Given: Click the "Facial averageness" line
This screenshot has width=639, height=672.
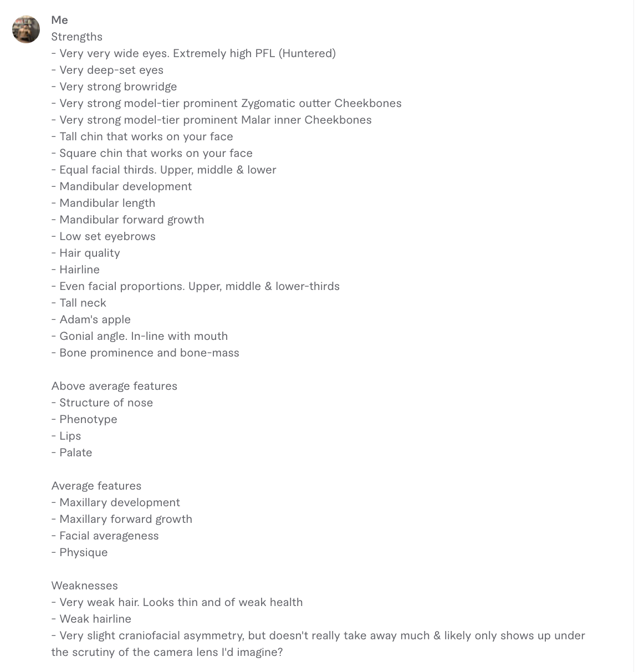Looking at the screenshot, I should 105,536.
